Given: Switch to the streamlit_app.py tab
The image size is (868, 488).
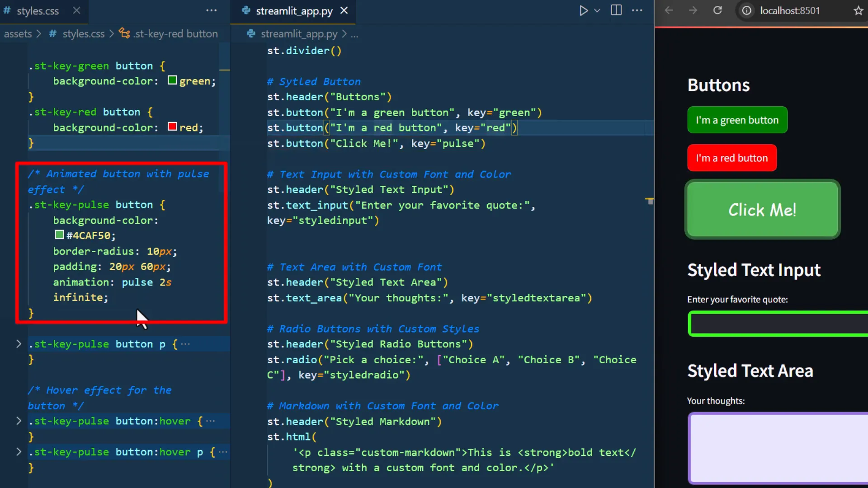Looking at the screenshot, I should click(294, 11).
